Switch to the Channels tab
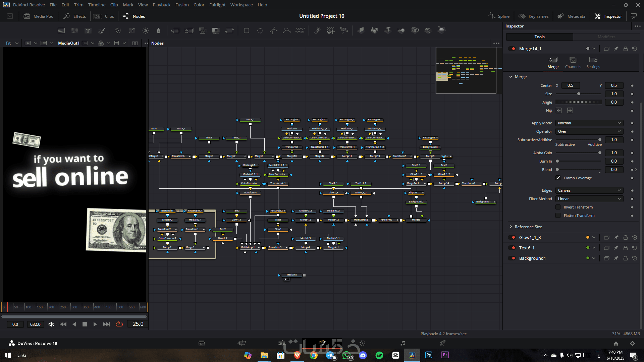 (573, 62)
